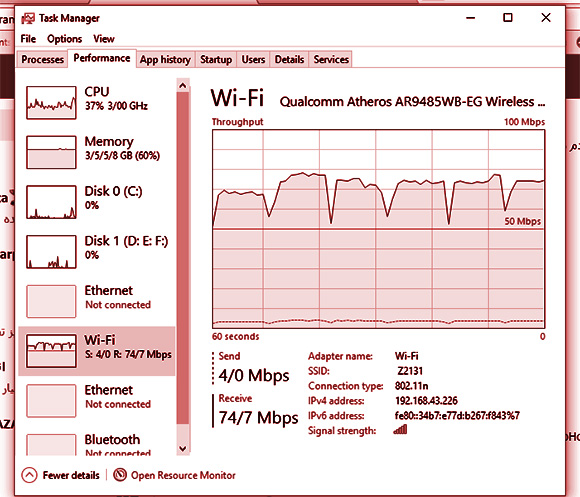The width and height of the screenshot is (580, 497).
Task: Click the Receive 74/7 Mbps value
Action: pos(258,418)
